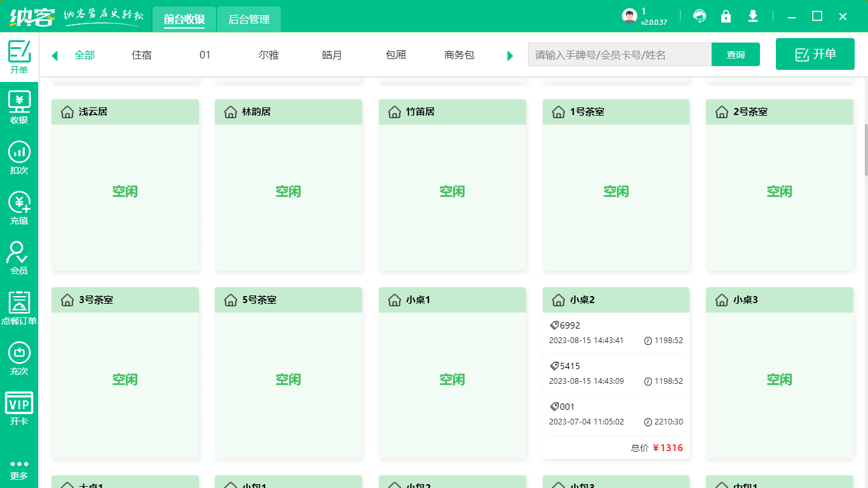Click timestamp 2023-07-04 11:05:02
868x488 pixels.
pos(587,422)
